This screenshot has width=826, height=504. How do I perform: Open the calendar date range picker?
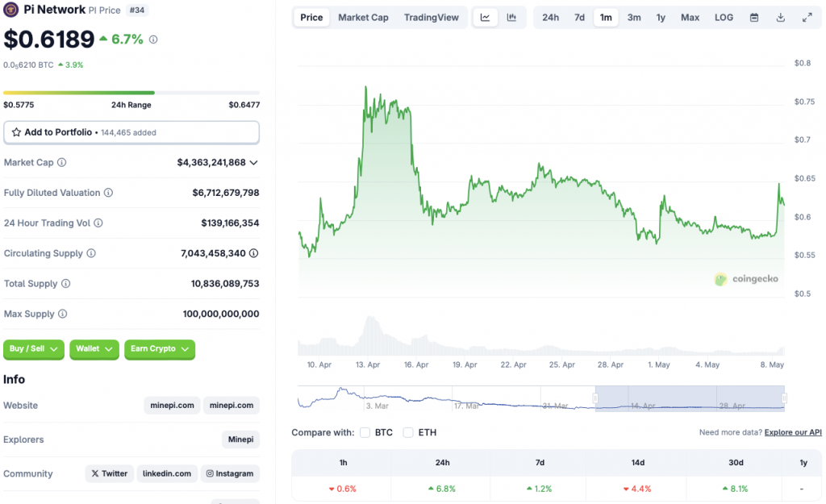pos(754,18)
